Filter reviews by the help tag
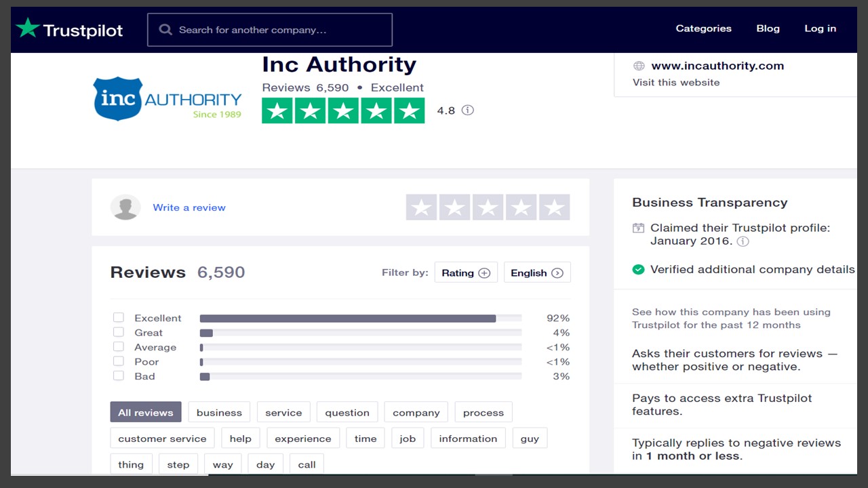The width and height of the screenshot is (868, 488). [241, 439]
